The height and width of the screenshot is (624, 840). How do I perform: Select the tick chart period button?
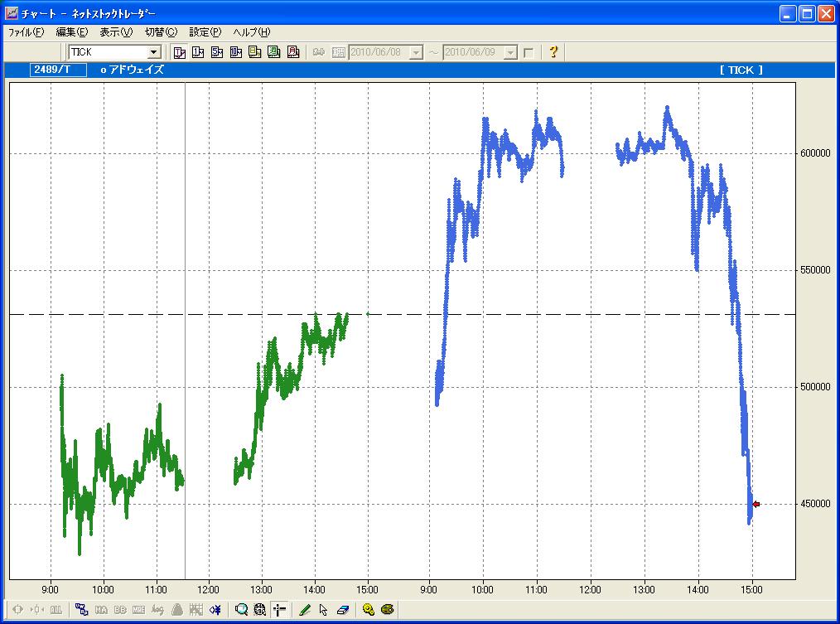tap(179, 52)
